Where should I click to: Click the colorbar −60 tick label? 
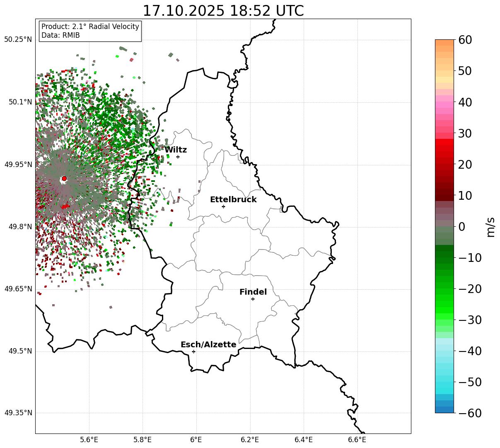click(470, 413)
